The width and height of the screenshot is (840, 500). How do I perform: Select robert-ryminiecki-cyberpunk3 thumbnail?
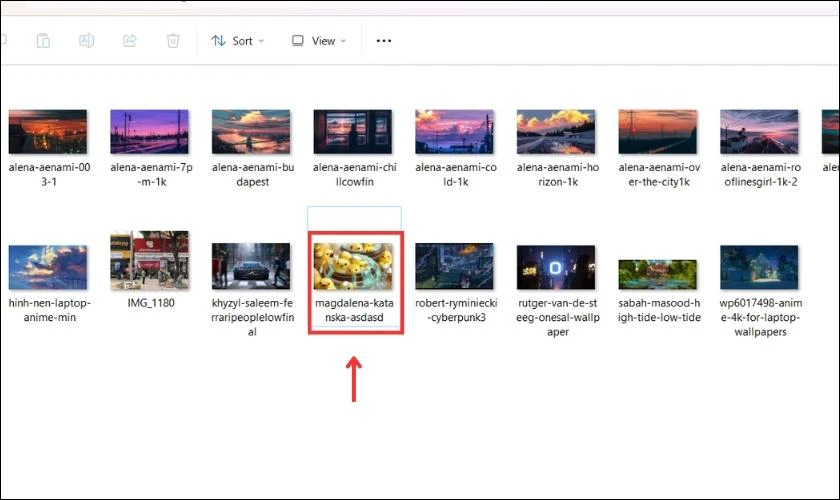pos(454,266)
